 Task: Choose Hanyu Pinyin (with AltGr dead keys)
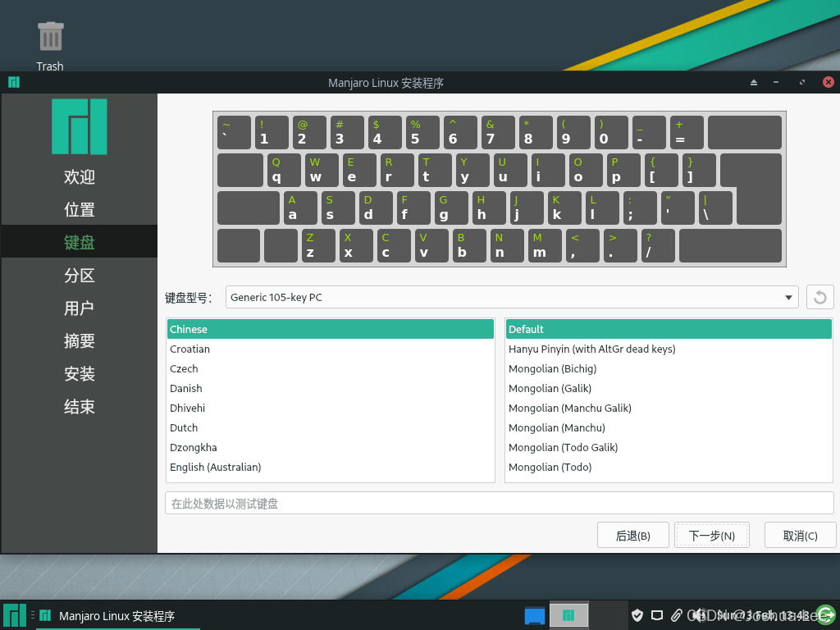click(x=669, y=349)
